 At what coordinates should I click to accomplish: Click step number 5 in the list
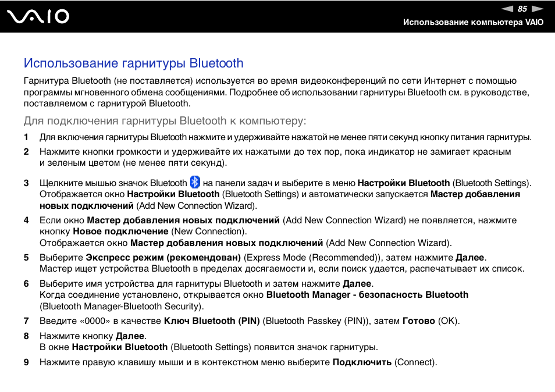(x=26, y=258)
